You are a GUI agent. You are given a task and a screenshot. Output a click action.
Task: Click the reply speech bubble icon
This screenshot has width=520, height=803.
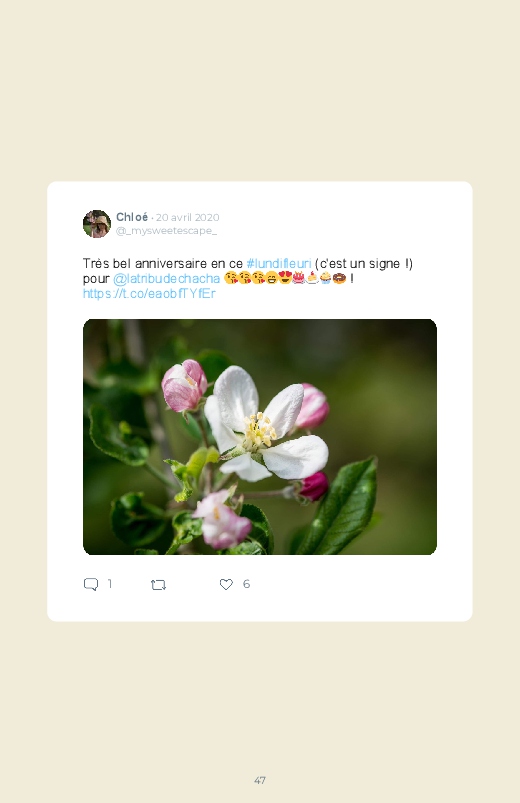[91, 584]
